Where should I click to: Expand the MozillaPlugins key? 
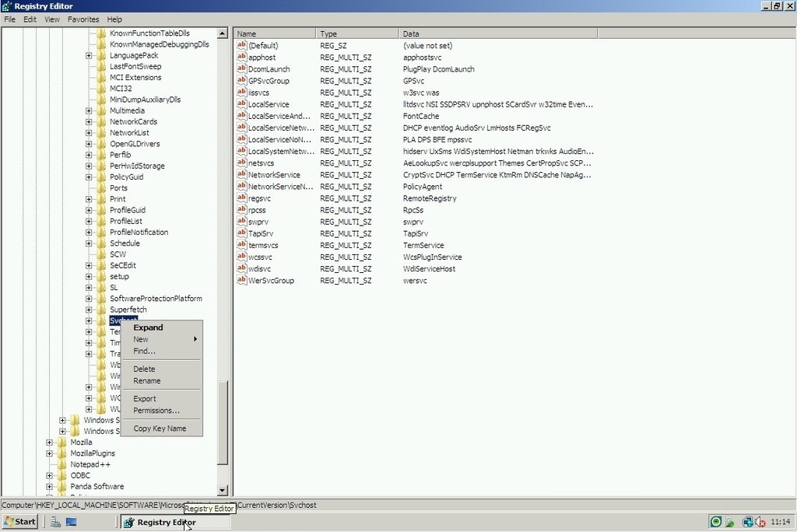(x=50, y=453)
